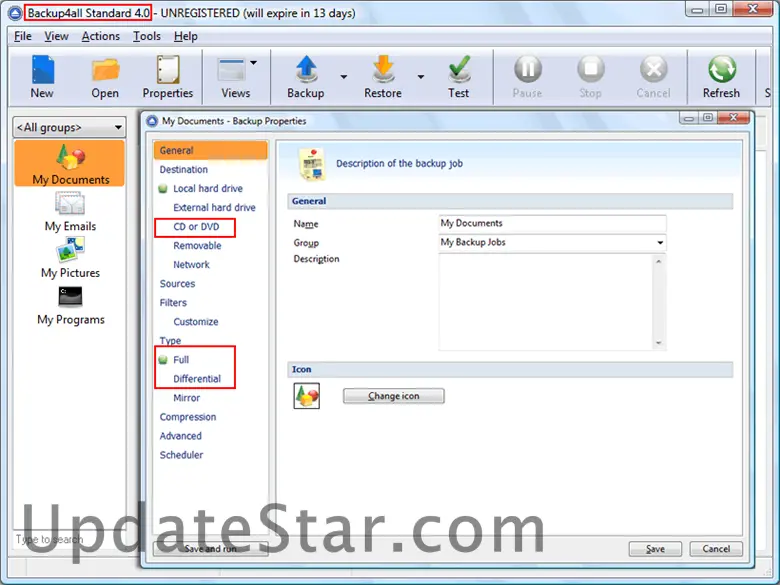Open the Tools menu
780x585 pixels.
tap(146, 36)
